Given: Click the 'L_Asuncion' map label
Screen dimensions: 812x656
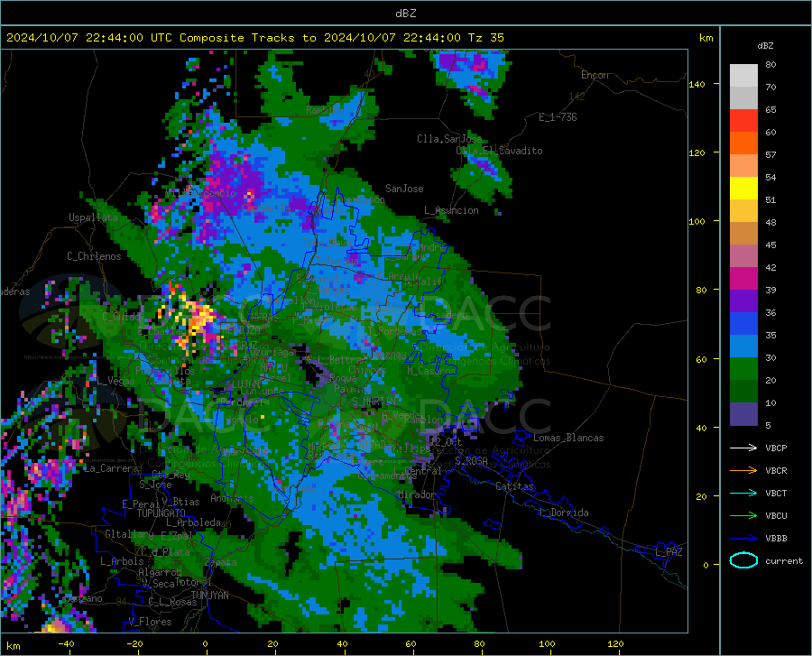Looking at the screenshot, I should [451, 210].
